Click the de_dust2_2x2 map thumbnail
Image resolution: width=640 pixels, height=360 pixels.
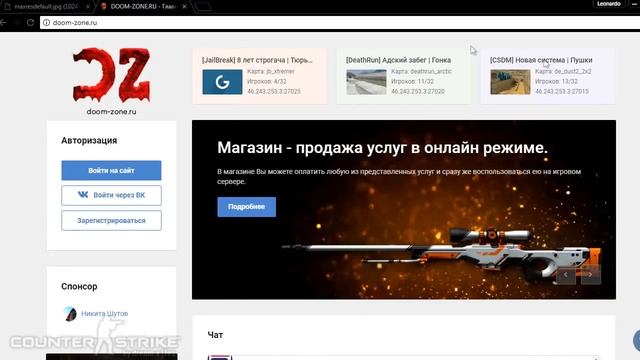[510, 82]
